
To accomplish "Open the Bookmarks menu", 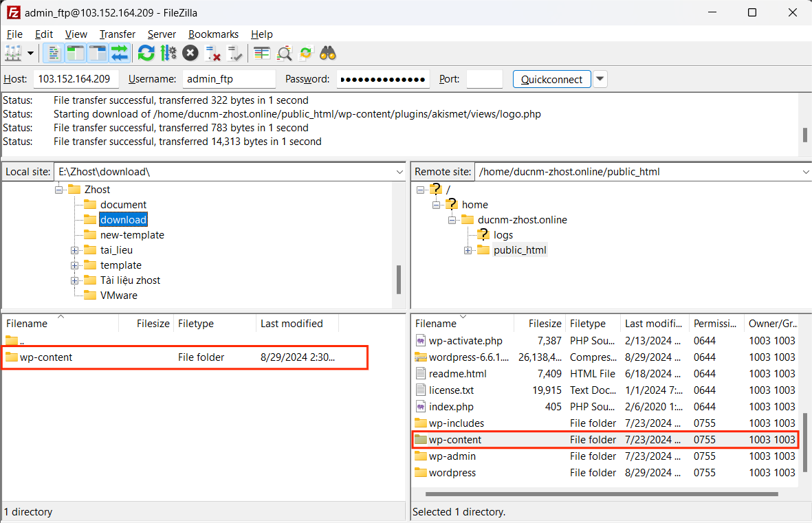I will coord(213,34).
